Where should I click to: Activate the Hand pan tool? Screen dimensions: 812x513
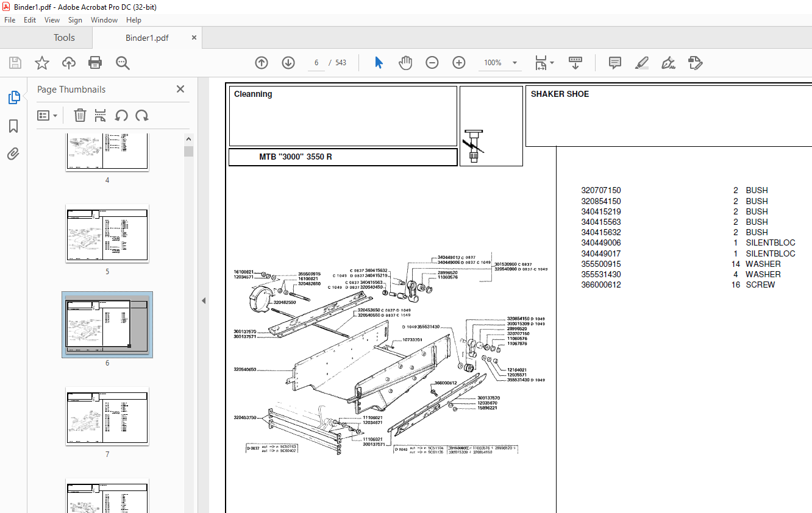tap(405, 63)
